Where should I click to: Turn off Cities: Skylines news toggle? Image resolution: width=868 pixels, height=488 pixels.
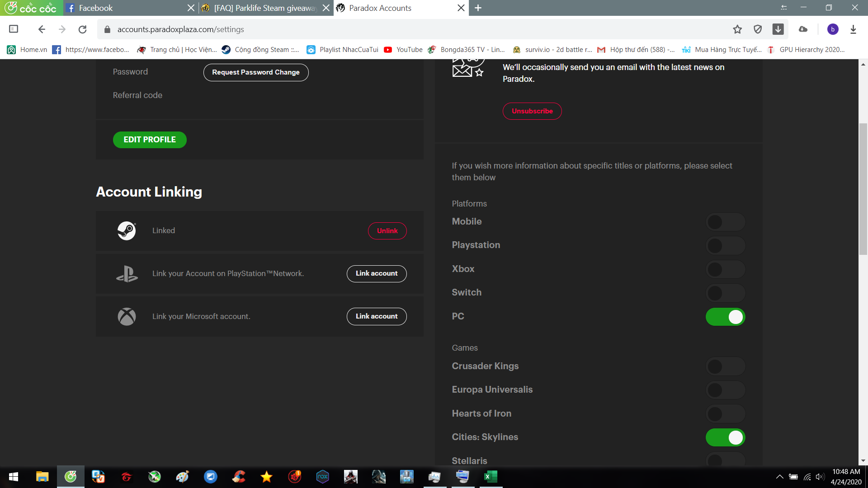pos(725,437)
